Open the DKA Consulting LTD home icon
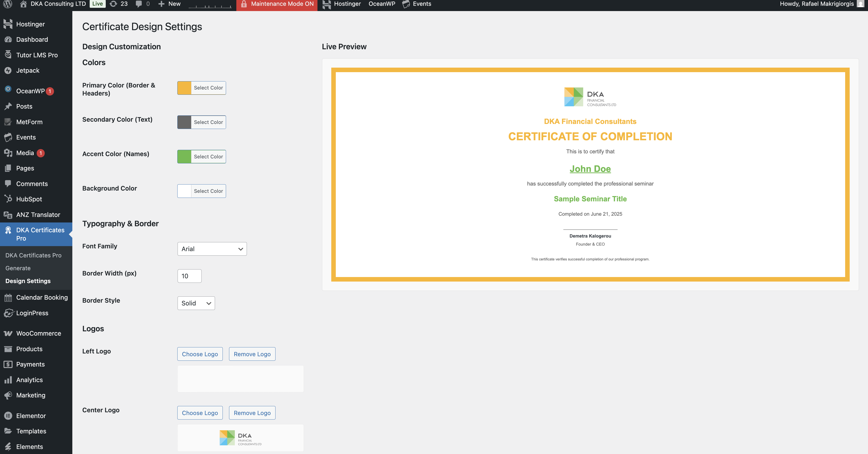The width and height of the screenshot is (868, 454). click(x=23, y=4)
